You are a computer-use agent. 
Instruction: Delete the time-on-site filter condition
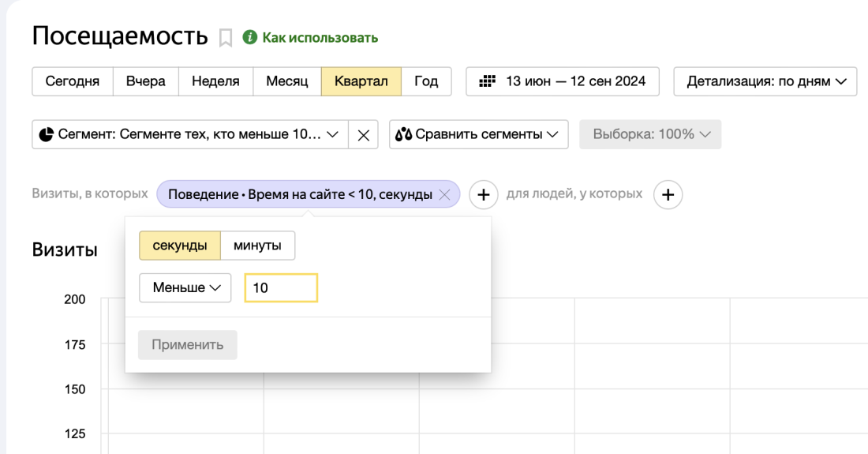point(444,194)
